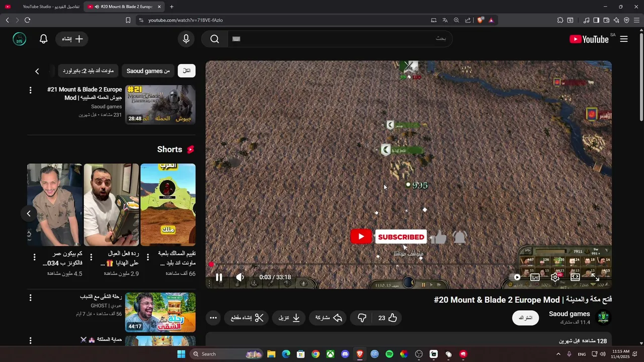
Task: Switch to theater mode
Action: (575, 277)
